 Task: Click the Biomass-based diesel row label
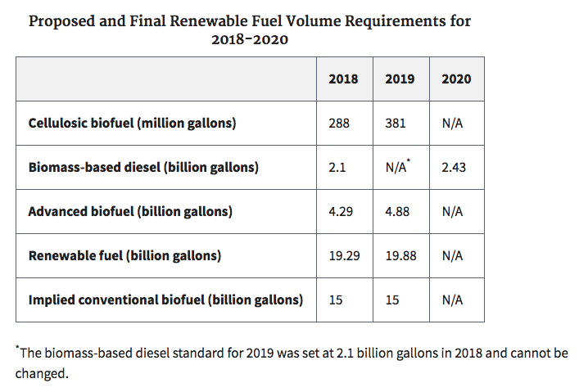pyautogui.click(x=143, y=168)
